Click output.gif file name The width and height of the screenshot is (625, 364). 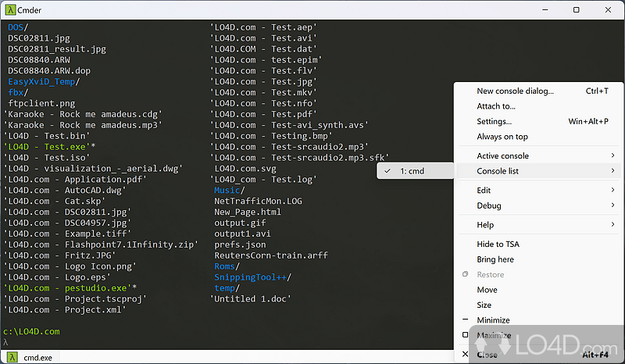(240, 223)
